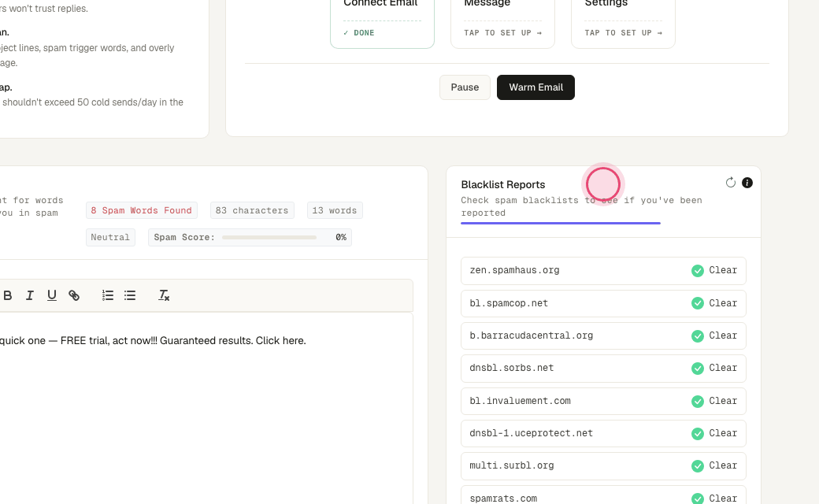Insert a link with chain icon

click(x=74, y=295)
